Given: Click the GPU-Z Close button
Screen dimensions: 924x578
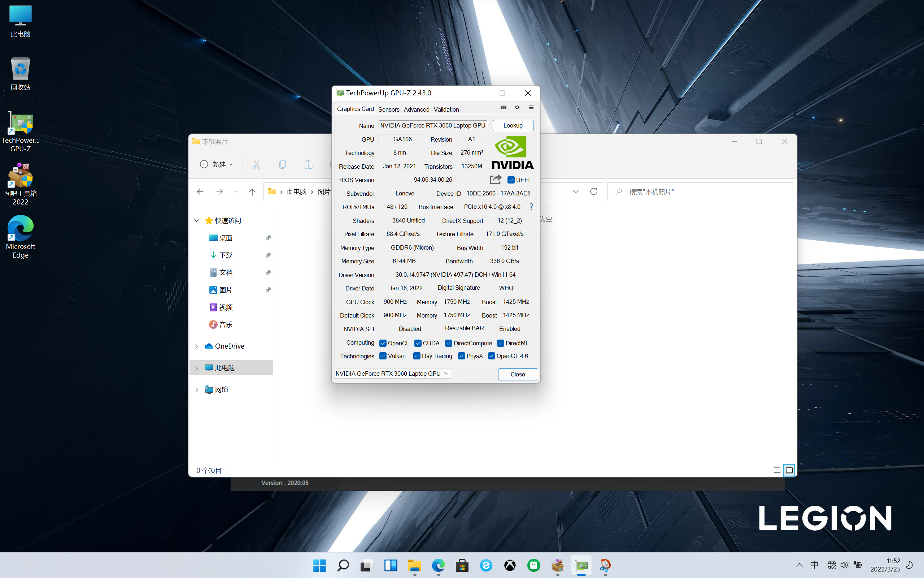Looking at the screenshot, I should [518, 374].
